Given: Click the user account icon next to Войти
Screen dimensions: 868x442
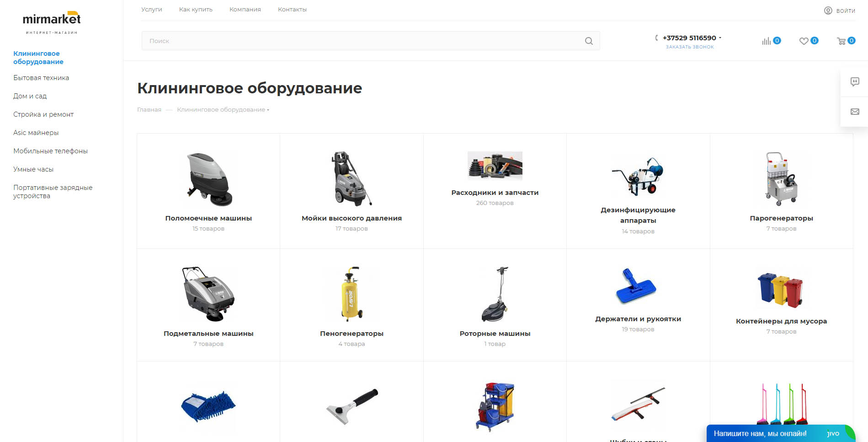Looking at the screenshot, I should click(x=828, y=11).
